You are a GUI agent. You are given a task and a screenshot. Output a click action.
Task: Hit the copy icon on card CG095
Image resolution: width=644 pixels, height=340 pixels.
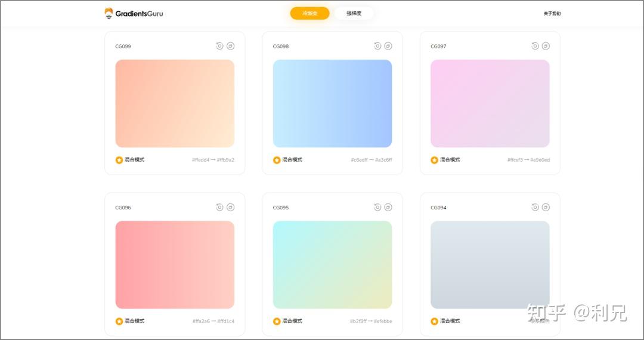[388, 207]
